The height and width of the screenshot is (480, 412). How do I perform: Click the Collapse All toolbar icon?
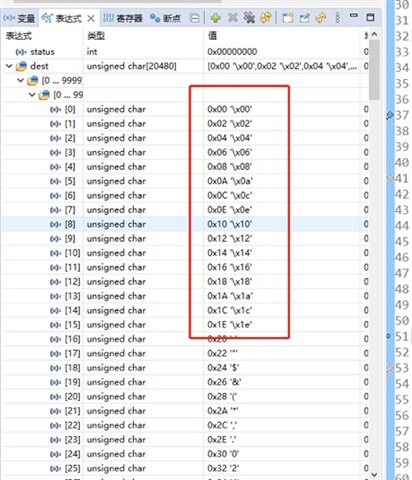[194, 18]
